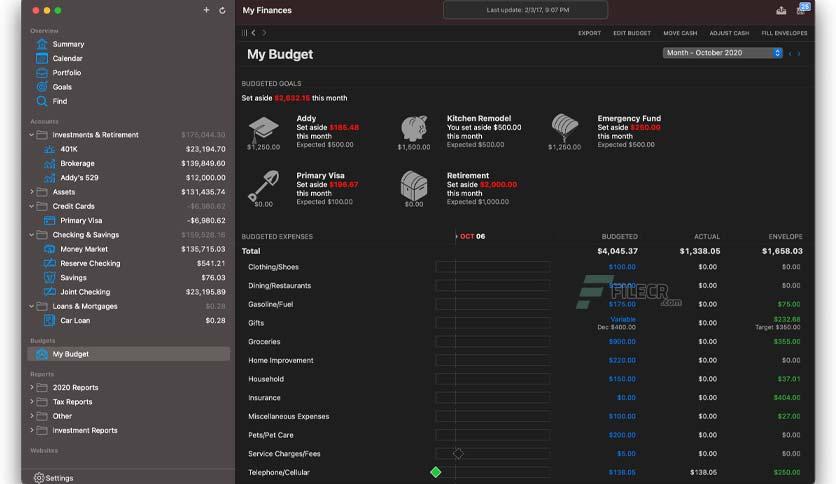Collapse the Investments & Retirement group
This screenshot has width=836, height=484.
point(31,135)
